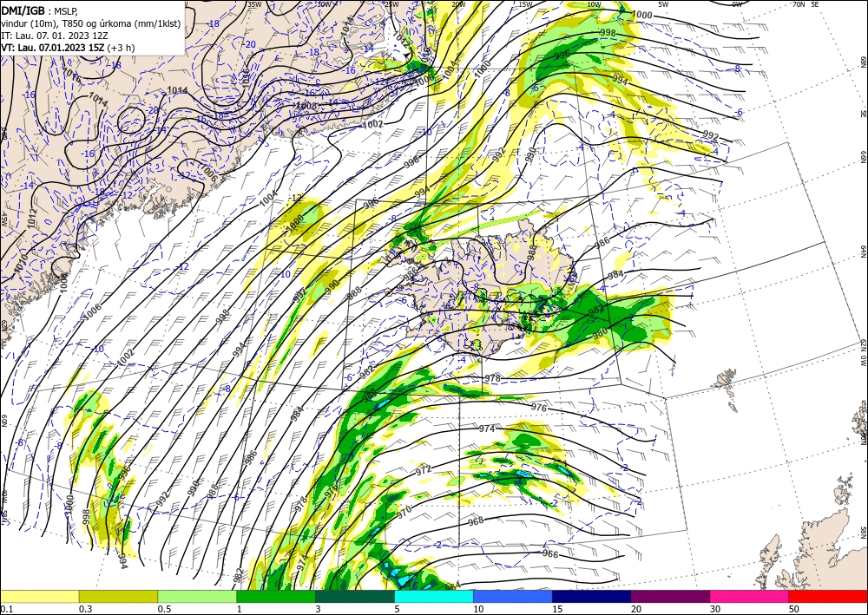Click the '968' isobar label
868x615 pixels.
pyautogui.click(x=476, y=521)
